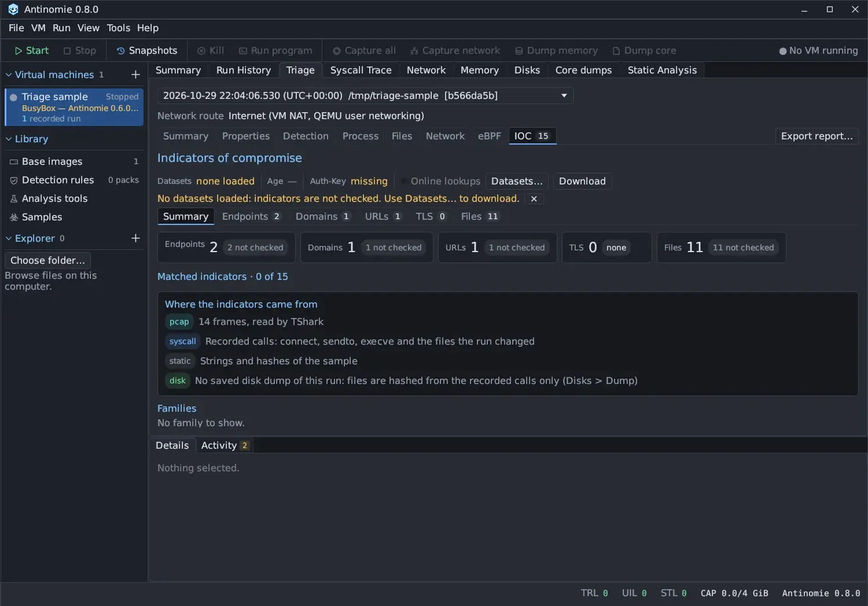Click the URLs 1 not checked card
The width and height of the screenshot is (868, 606).
click(x=497, y=247)
